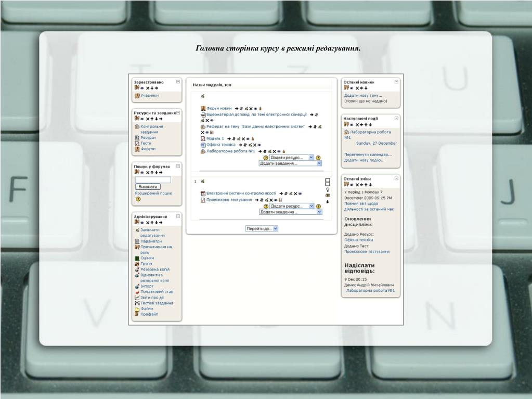Image resolution: width=532 pixels, height=399 pixels.
Task: Open Повний звіт щодо діяльності link
Action: (x=369, y=207)
